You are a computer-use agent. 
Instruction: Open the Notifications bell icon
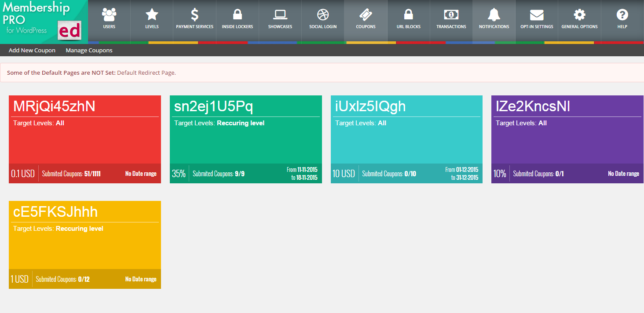pos(494,15)
